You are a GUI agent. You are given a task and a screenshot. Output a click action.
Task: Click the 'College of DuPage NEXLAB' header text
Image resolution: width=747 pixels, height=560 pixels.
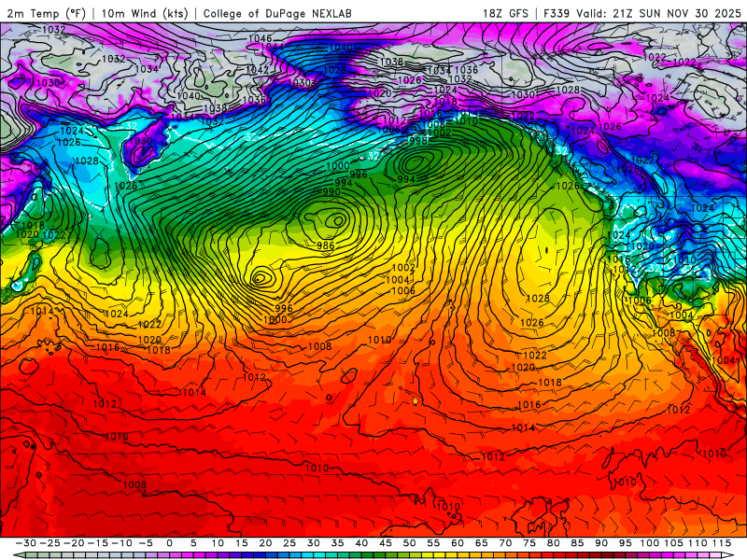(x=277, y=13)
